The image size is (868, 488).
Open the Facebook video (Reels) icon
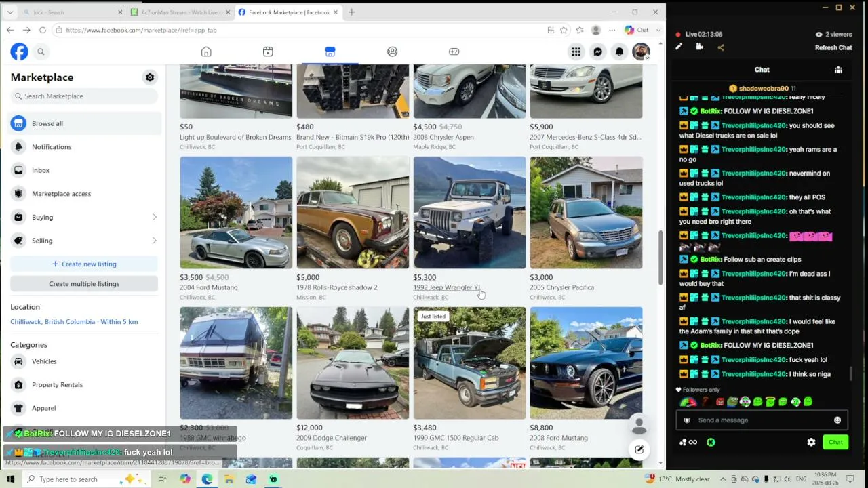(268, 52)
